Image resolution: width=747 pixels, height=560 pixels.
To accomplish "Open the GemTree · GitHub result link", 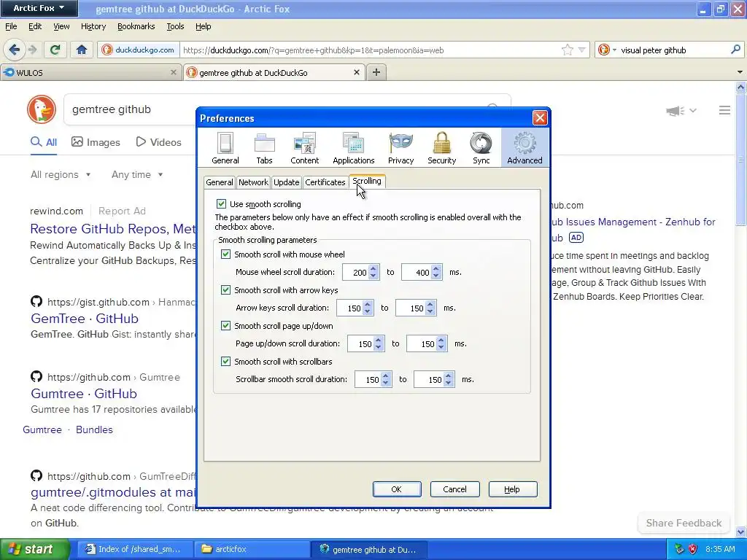I will (85, 319).
